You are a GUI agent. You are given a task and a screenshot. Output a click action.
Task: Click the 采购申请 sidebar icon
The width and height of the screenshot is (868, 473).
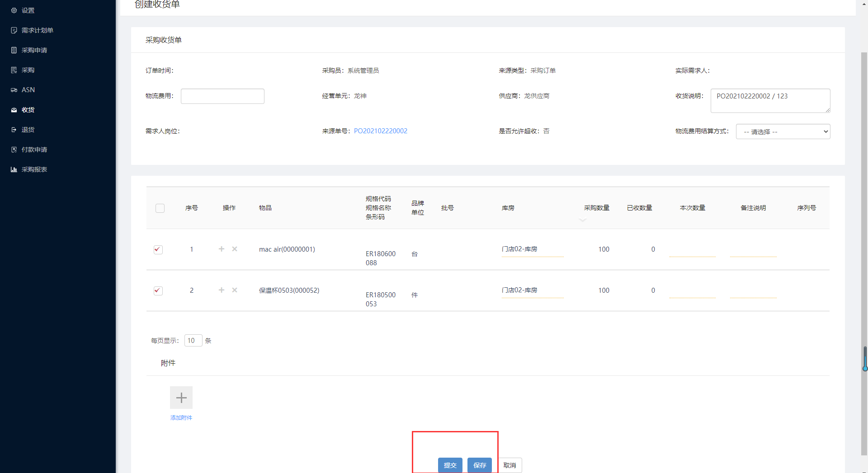[x=14, y=50]
